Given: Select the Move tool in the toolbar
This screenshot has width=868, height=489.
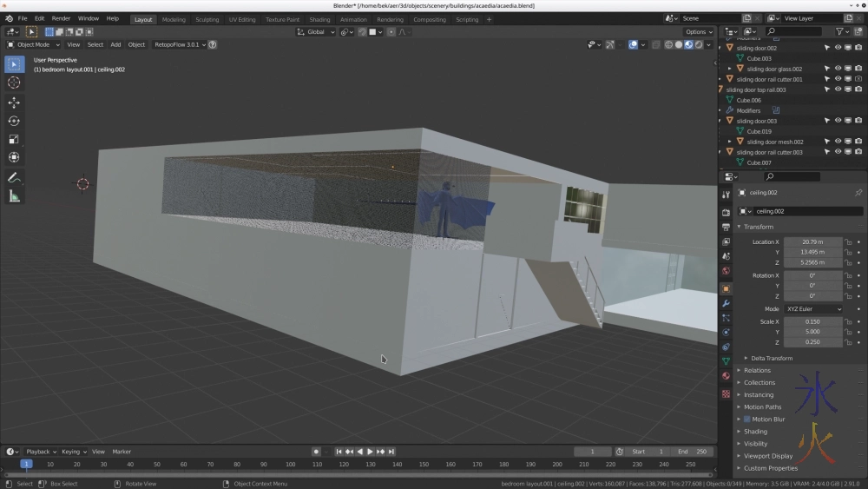Looking at the screenshot, I should pos(14,102).
